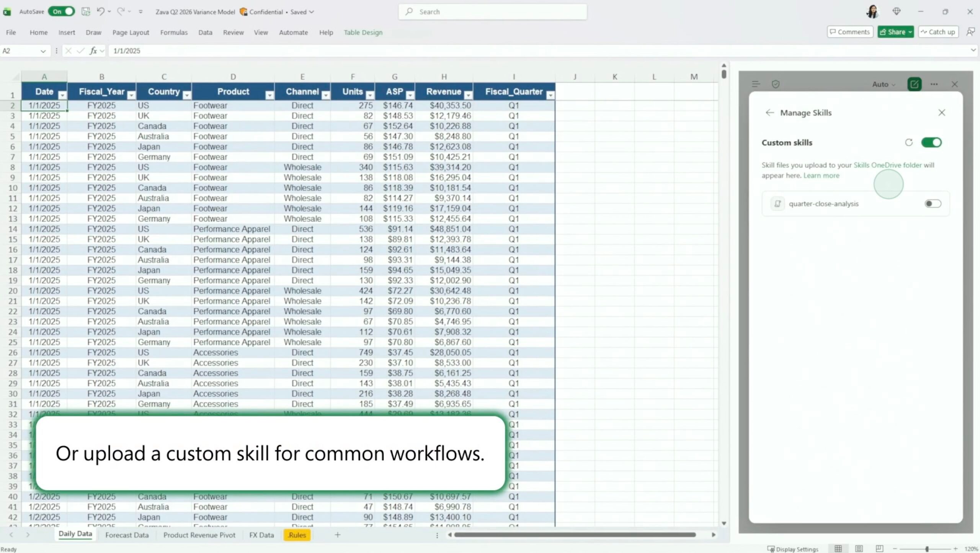Viewport: 980px width, 553px height.
Task: Enable the quarter-close-analysis skill toggle
Action: click(x=933, y=204)
